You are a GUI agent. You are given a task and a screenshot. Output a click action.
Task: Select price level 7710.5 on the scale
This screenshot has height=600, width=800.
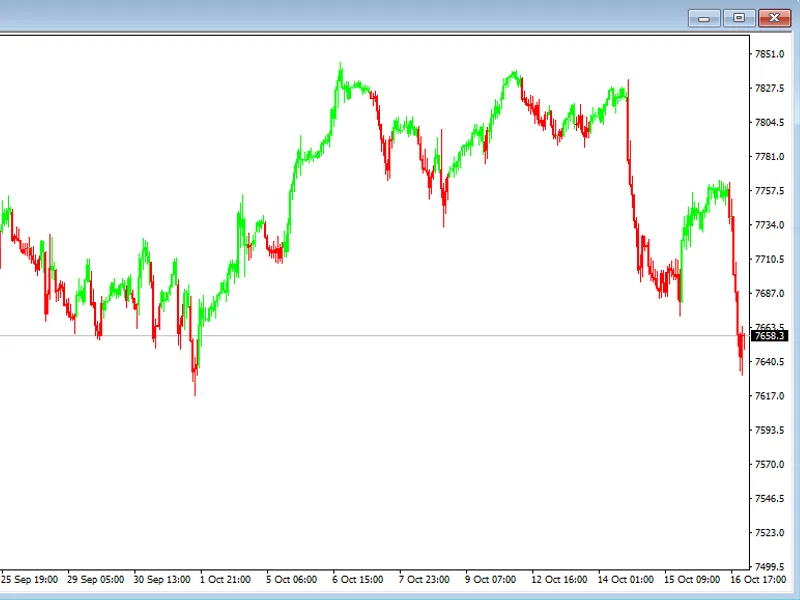769,259
